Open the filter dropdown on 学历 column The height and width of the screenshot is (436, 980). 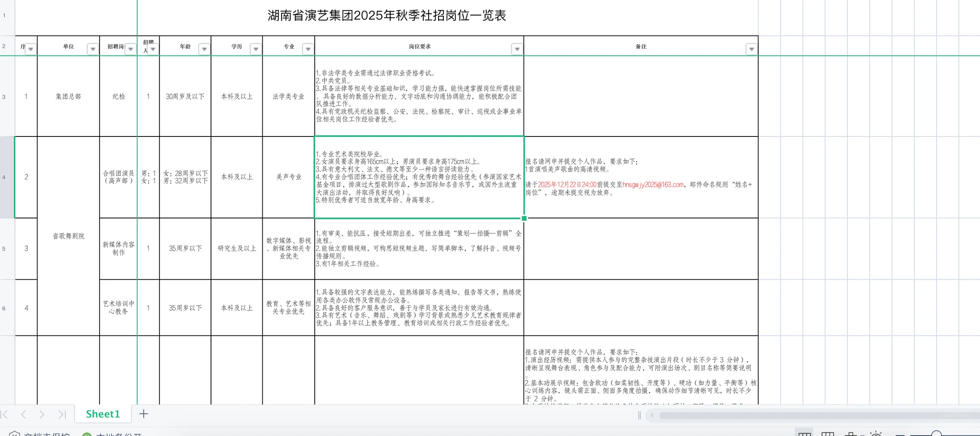coord(256,48)
